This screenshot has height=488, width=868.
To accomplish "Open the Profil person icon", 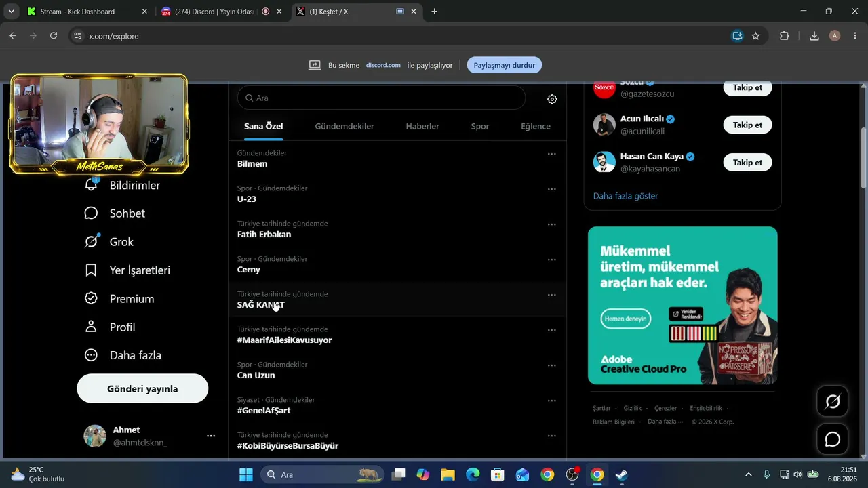I will coord(91,327).
